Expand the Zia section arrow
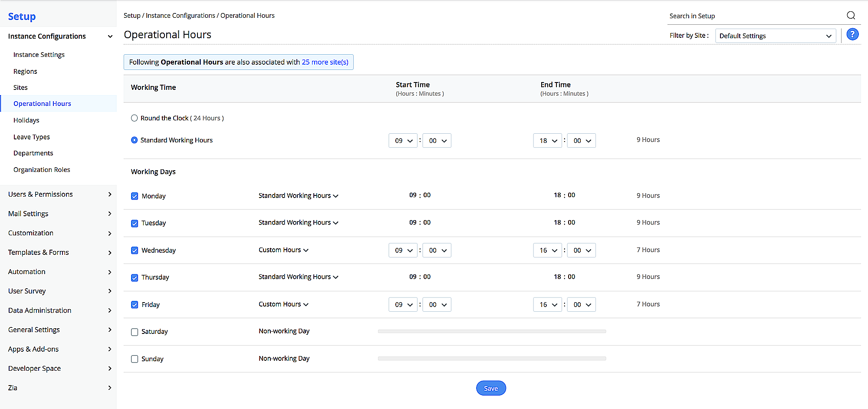Screen dimensions: 868x409 pyautogui.click(x=110, y=388)
